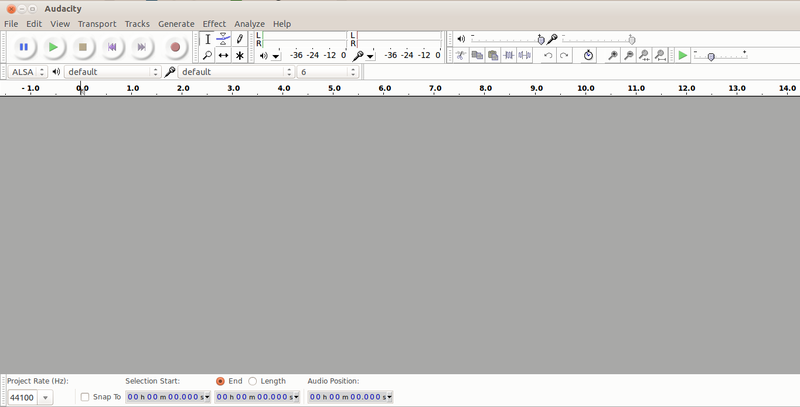Click the output meter speaker icon

(263, 56)
